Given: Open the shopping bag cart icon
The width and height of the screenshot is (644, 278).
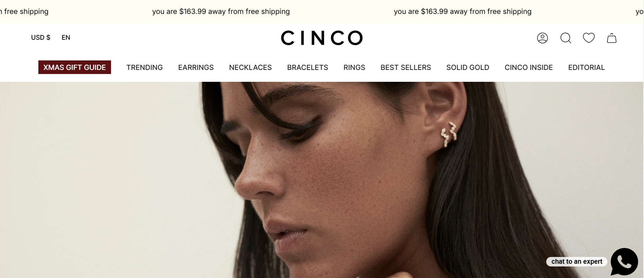Looking at the screenshot, I should click(612, 38).
